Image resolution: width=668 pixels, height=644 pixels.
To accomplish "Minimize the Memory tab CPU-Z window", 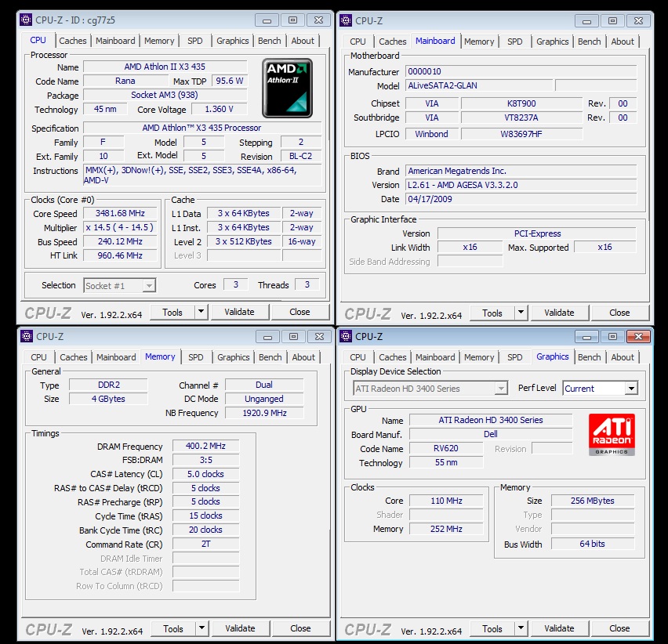I will (267, 337).
